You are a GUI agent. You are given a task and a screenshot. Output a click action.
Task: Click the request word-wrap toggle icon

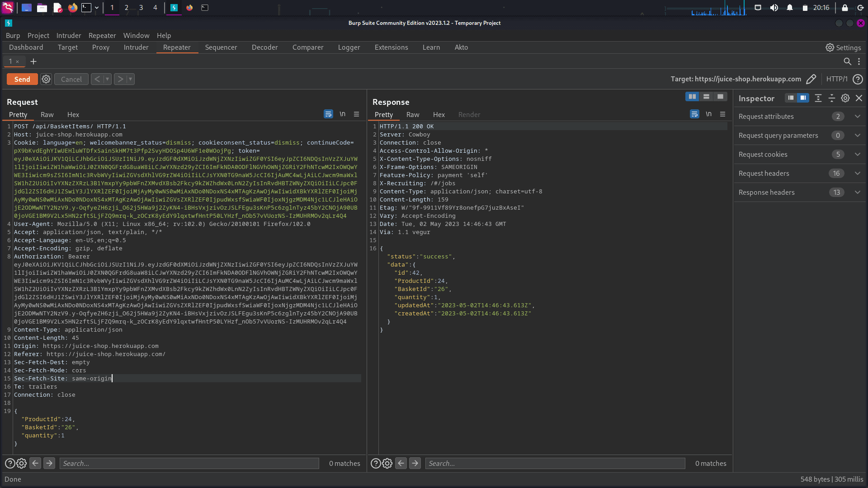(328, 114)
